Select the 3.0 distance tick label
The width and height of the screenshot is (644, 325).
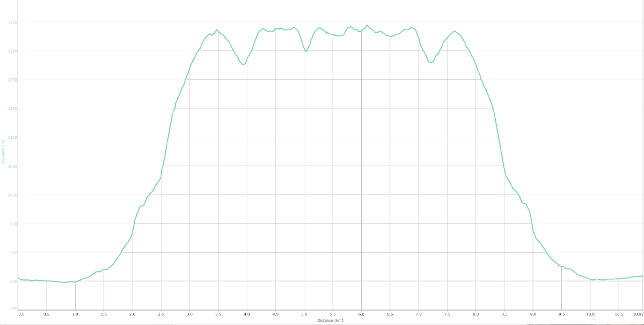189,315
